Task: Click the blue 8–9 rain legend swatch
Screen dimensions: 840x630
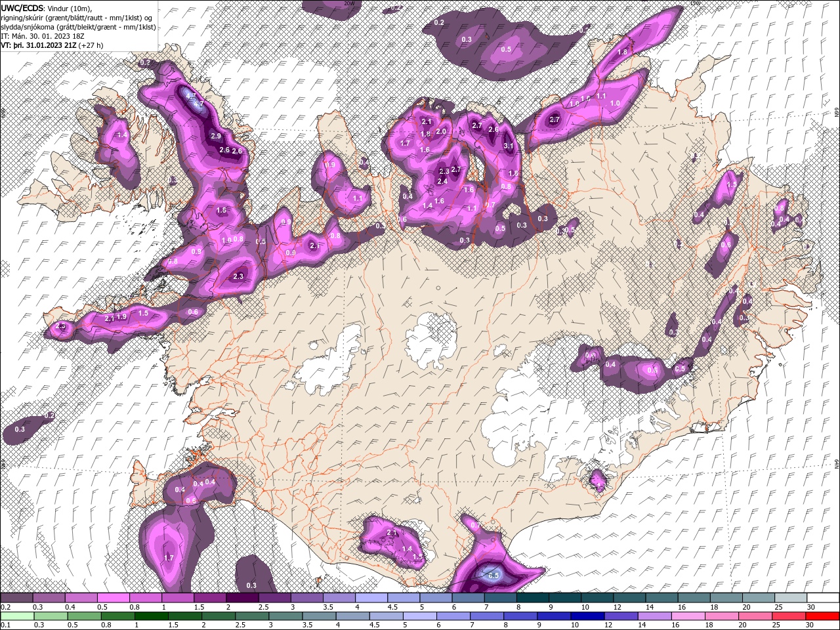Action: point(520,616)
